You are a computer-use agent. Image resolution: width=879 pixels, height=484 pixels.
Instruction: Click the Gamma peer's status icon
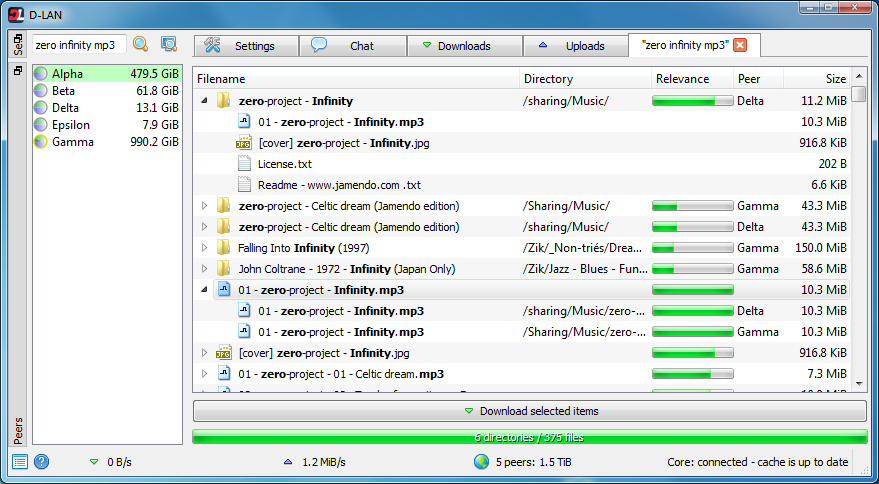click(x=40, y=142)
